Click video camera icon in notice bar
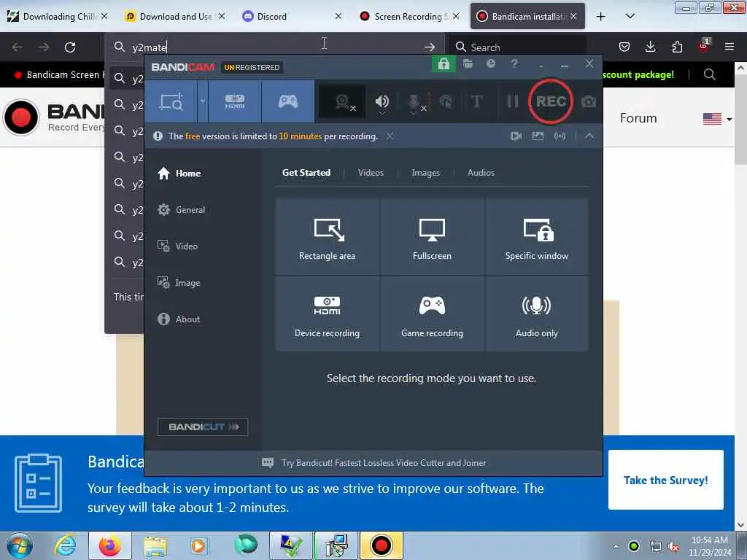 pyautogui.click(x=516, y=136)
